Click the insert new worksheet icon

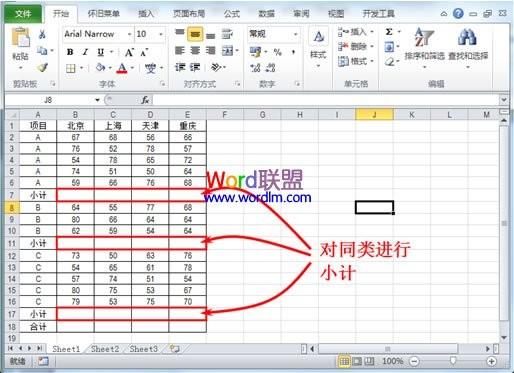(x=175, y=349)
